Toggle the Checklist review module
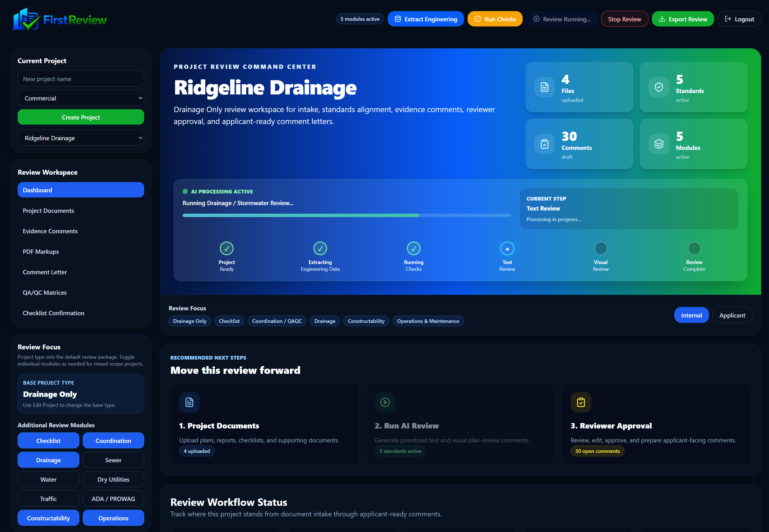 [x=48, y=441]
